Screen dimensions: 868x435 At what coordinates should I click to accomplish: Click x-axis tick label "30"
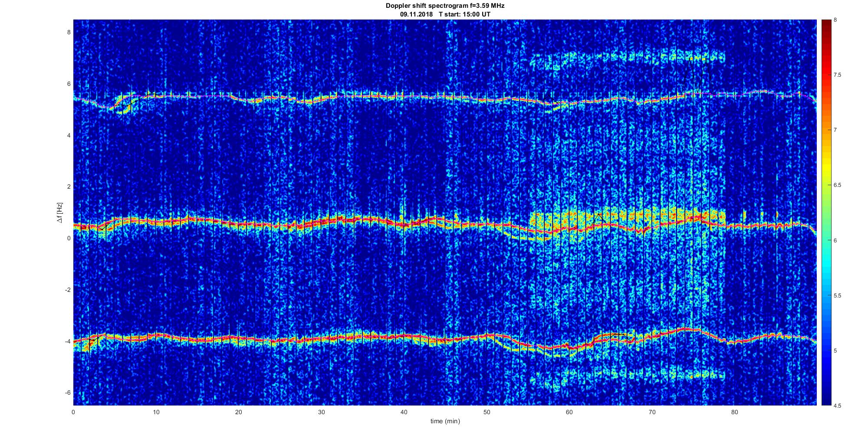(x=322, y=412)
